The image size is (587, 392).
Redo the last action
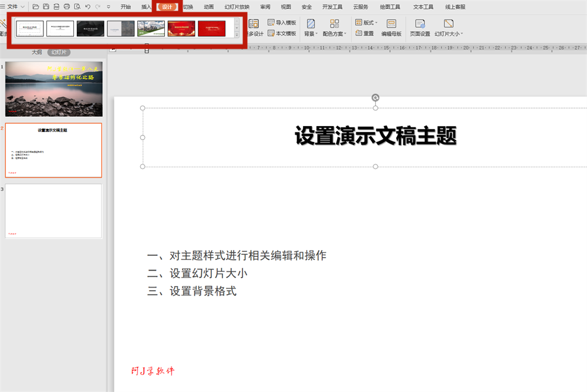pos(97,6)
